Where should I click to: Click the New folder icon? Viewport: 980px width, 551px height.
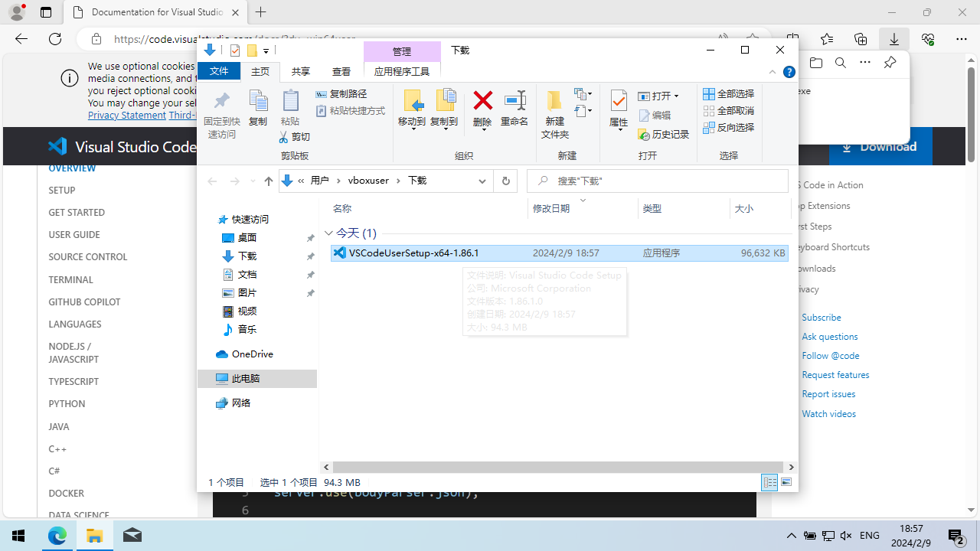(x=555, y=114)
